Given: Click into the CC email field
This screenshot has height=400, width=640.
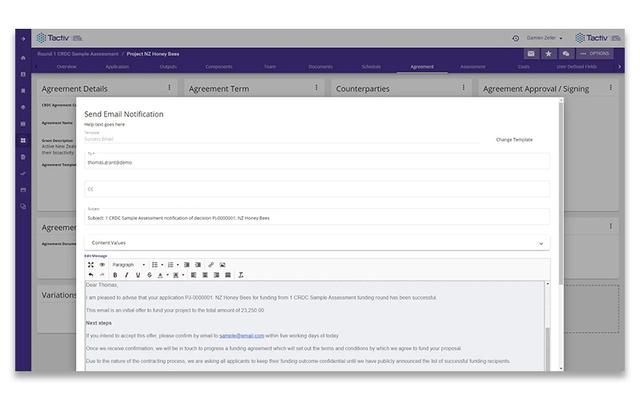Looking at the screenshot, I should tap(316, 188).
